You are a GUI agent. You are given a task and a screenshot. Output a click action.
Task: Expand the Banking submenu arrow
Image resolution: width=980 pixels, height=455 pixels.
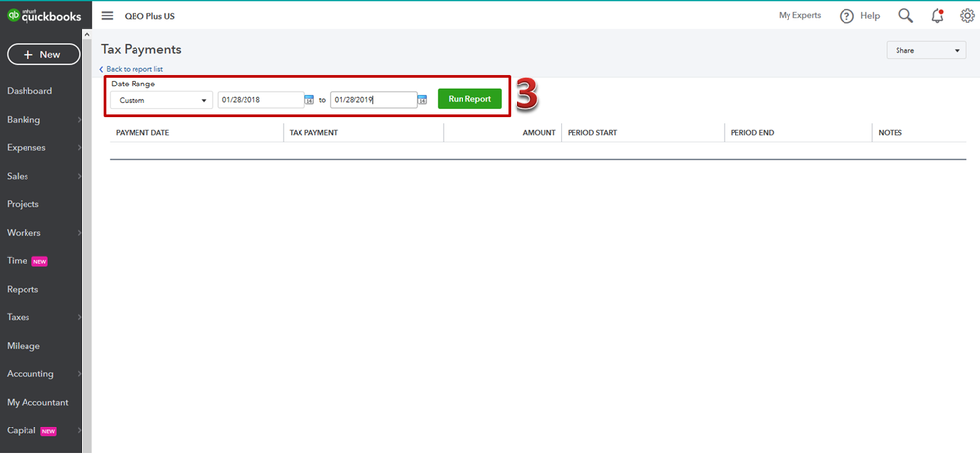pos(79,120)
